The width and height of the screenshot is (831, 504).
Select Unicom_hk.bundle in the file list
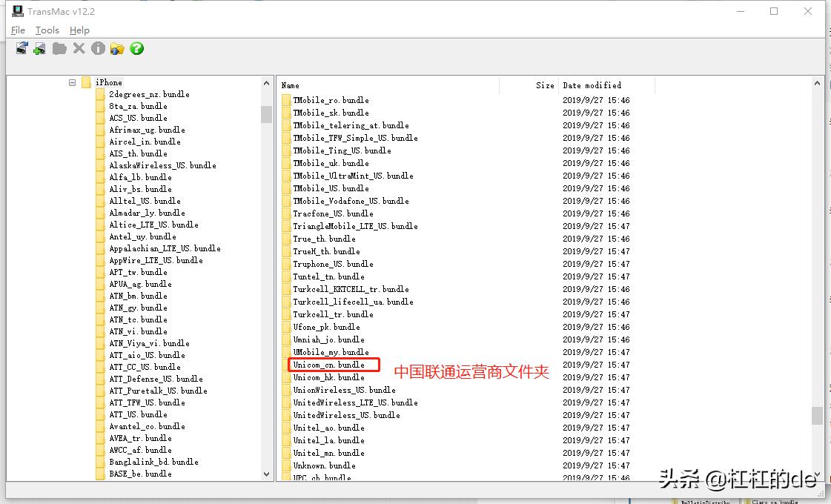pyautogui.click(x=328, y=378)
